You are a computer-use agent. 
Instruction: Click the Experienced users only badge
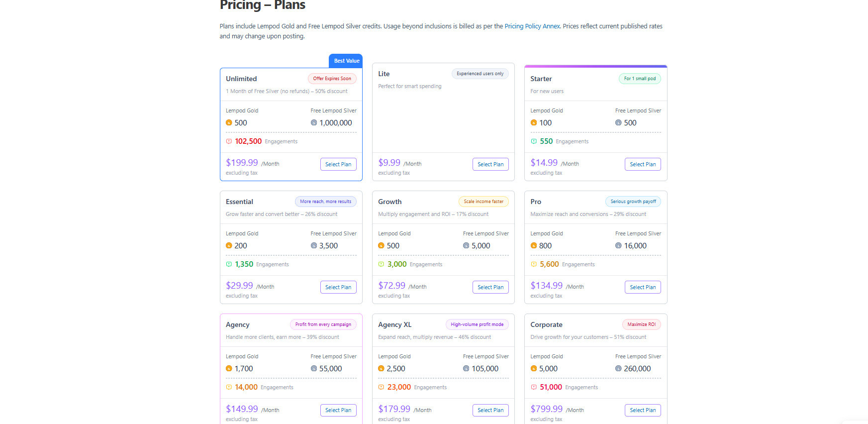pyautogui.click(x=480, y=74)
